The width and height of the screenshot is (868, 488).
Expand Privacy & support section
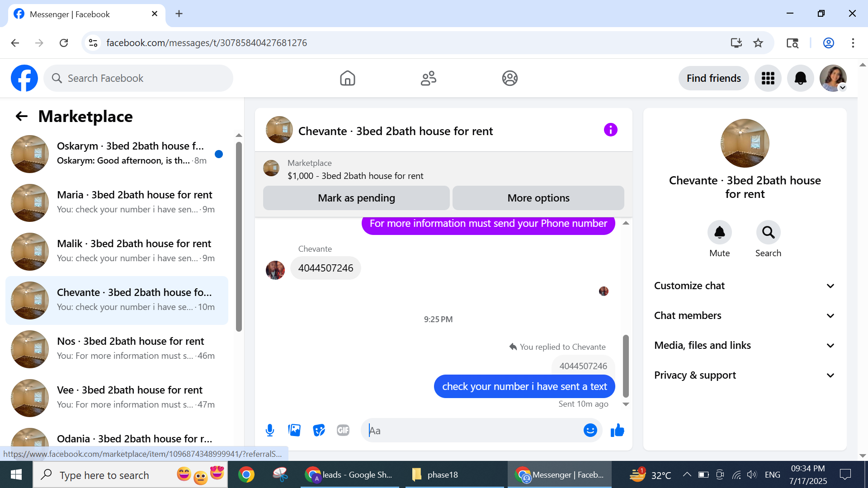(x=745, y=375)
